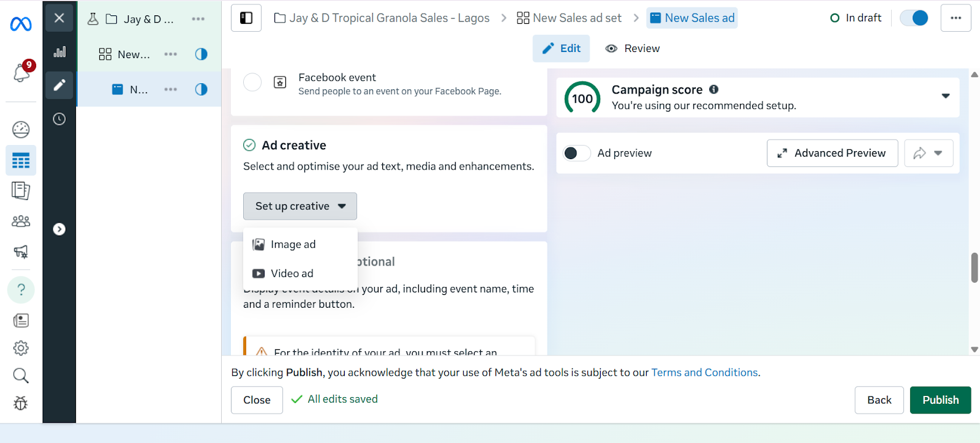The height and width of the screenshot is (443, 980).
Task: Click the Ad creative heading
Action: [293, 145]
